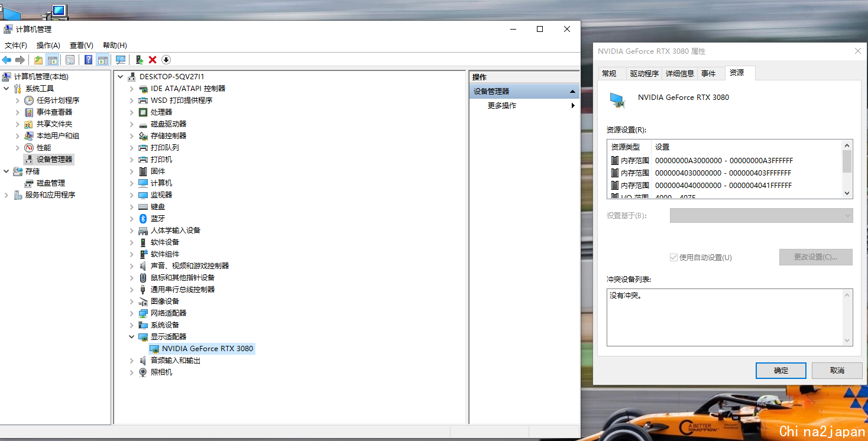Select 事件查看器 in the left tree

[x=54, y=112]
